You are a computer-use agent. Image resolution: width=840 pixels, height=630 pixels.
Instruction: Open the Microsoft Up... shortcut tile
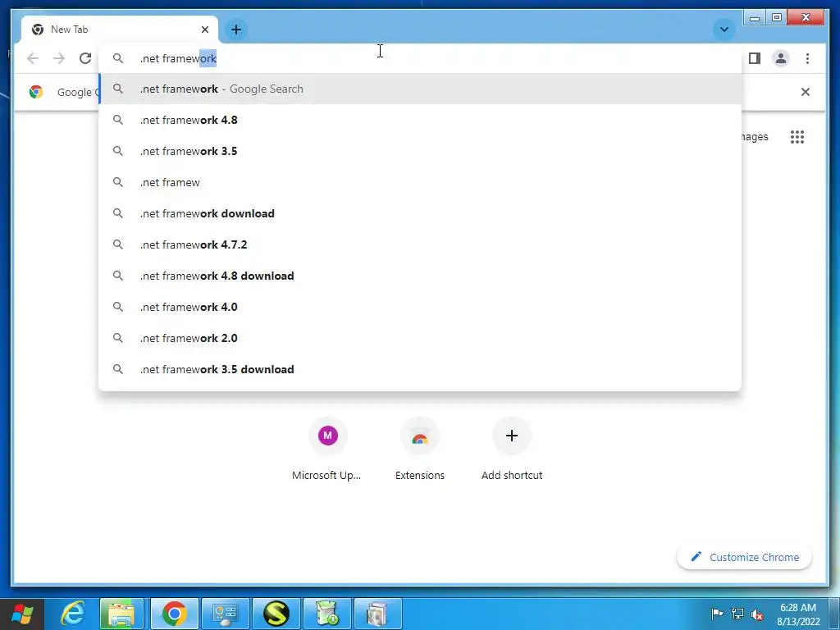327,450
